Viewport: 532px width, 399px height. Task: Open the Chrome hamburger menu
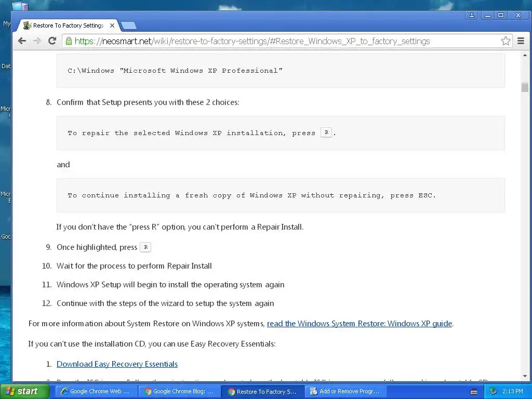coord(521,41)
